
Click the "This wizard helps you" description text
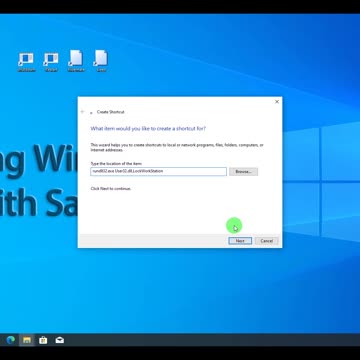[177, 147]
